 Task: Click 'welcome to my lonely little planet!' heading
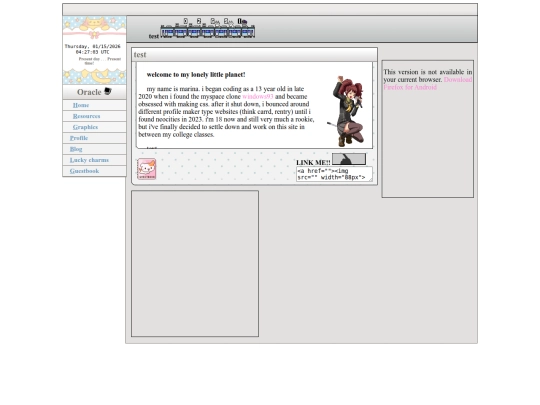point(196,74)
